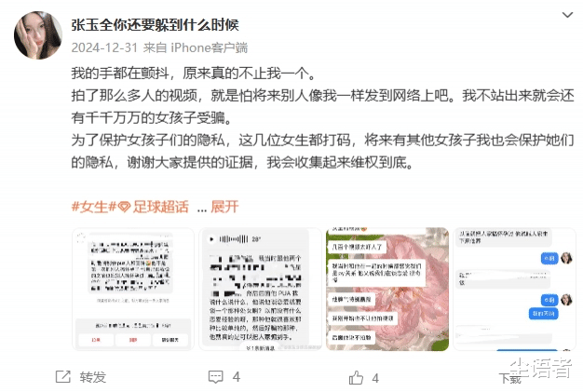583x392 pixels.
Task: Open third thumbnail with pink flower background
Action: point(387,289)
